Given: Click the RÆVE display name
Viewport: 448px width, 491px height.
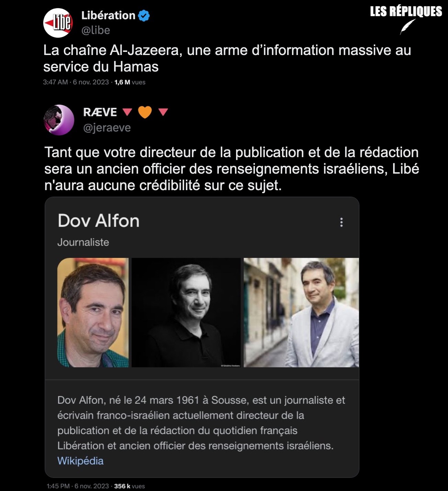Looking at the screenshot, I should (x=100, y=112).
